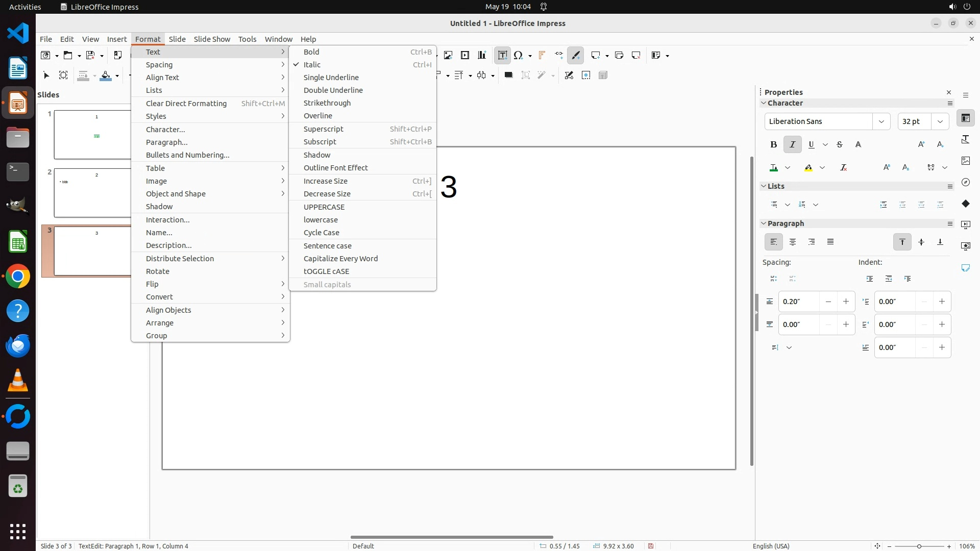Image resolution: width=980 pixels, height=551 pixels.
Task: Toggle Italic in the Text submenu
Action: point(312,65)
